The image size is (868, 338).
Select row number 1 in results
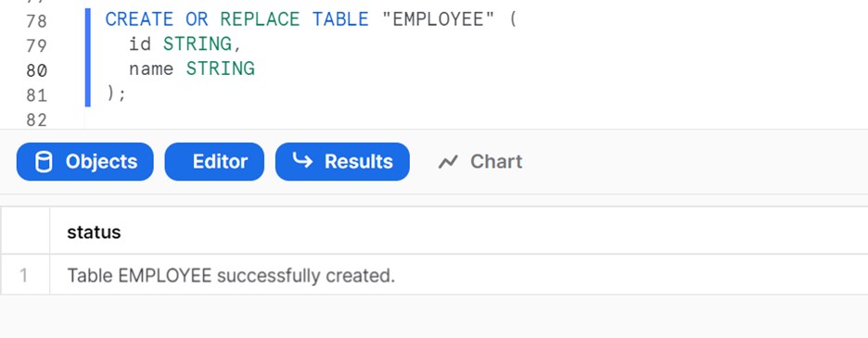[24, 275]
